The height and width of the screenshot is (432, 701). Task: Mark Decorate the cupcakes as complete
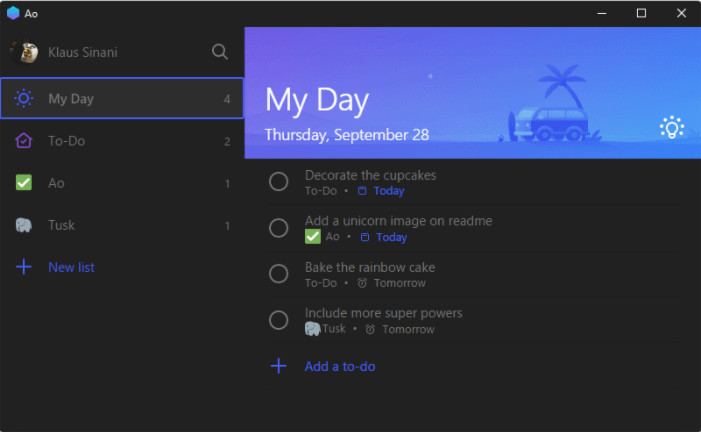(279, 182)
